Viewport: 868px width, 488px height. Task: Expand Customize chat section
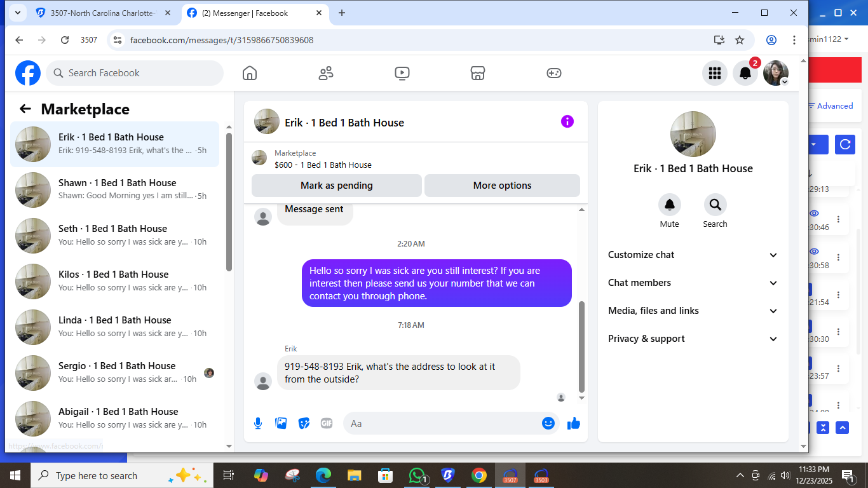point(693,255)
